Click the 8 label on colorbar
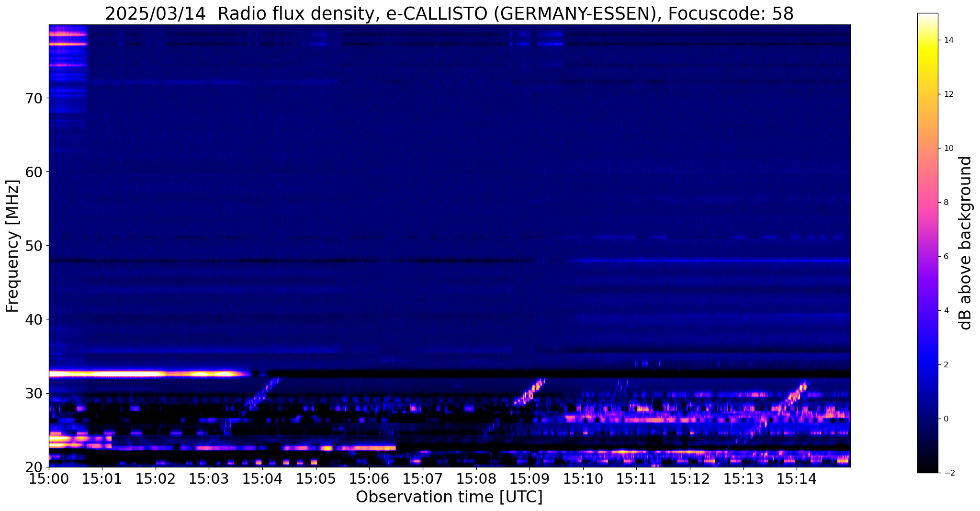This screenshot has width=980, height=511. (x=946, y=203)
